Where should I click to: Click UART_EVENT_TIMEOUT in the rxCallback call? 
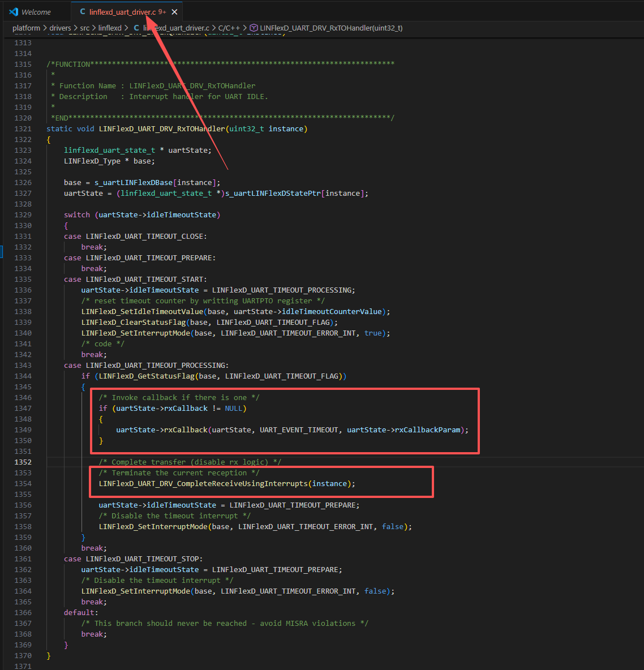[299, 430]
